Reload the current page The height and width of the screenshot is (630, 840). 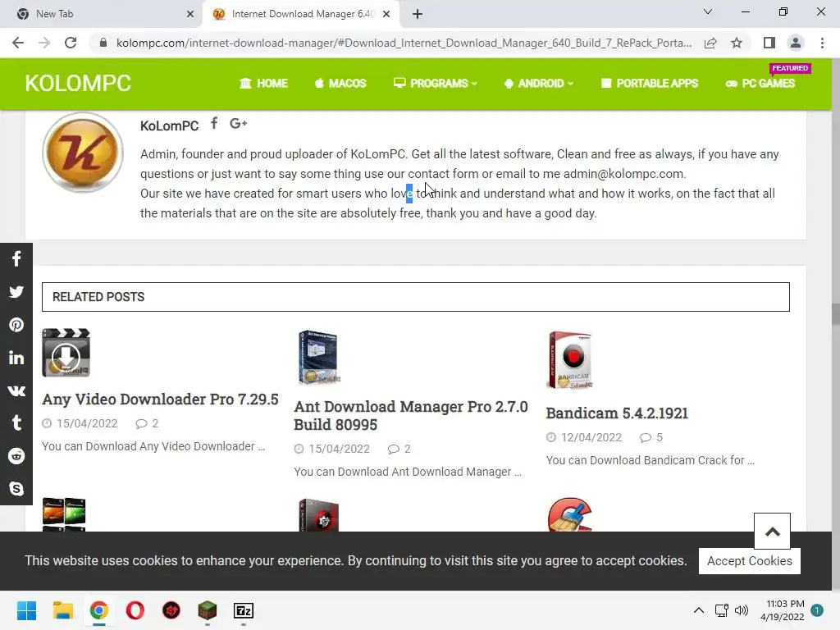(71, 43)
